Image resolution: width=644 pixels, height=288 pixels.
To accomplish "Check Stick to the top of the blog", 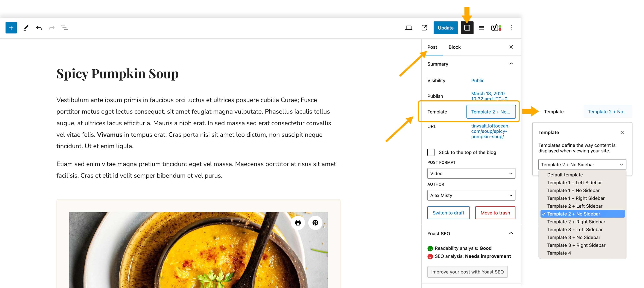I will pyautogui.click(x=431, y=152).
